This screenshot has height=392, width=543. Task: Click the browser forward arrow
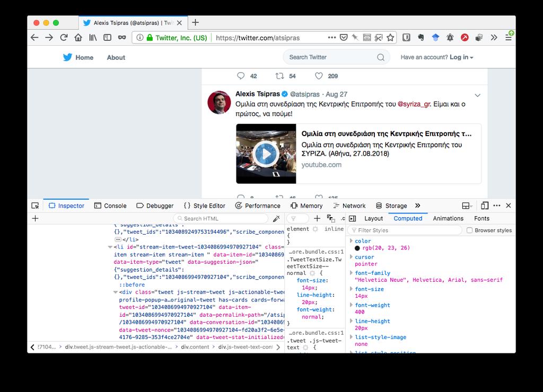(49, 38)
